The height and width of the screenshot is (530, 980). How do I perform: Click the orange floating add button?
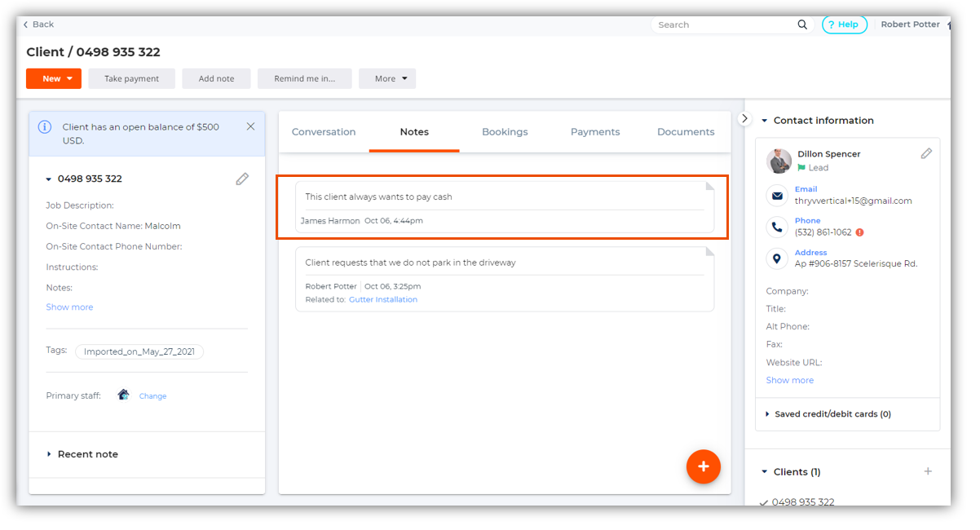pyautogui.click(x=703, y=466)
